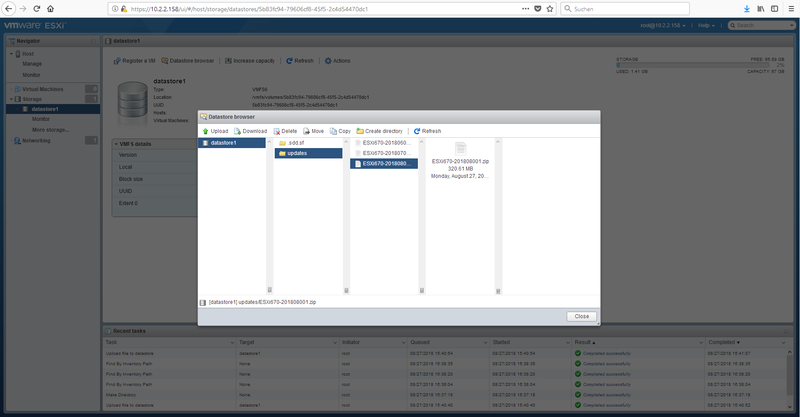Open the browser library icon

coord(761,9)
